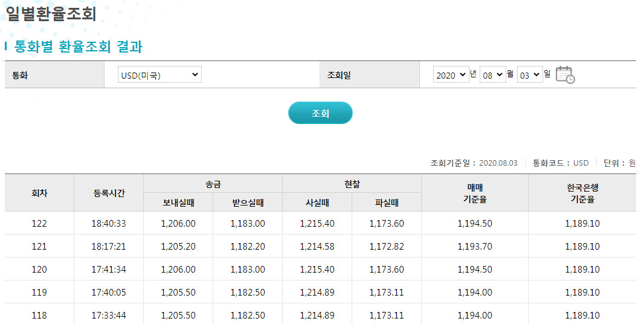The width and height of the screenshot is (644, 324).
Task: Click the 사실때 column header
Action: tap(317, 202)
